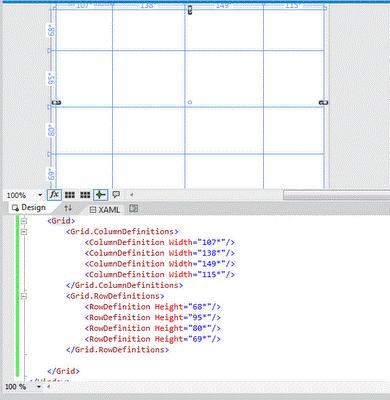The height and width of the screenshot is (400, 390).
Task: Select the 115* column size label
Action: [x=292, y=5]
